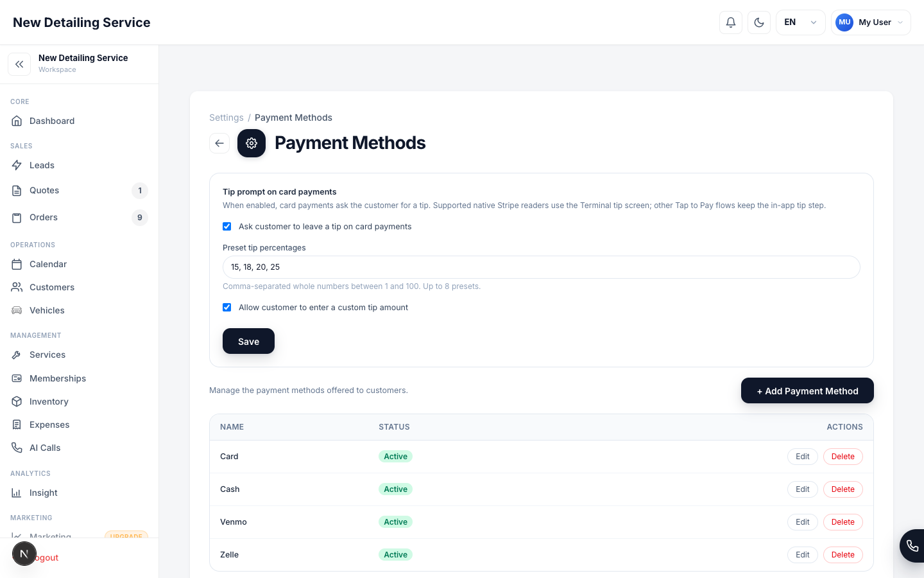Click the Orders count badge 9
Screen dimensions: 924x578
point(140,218)
